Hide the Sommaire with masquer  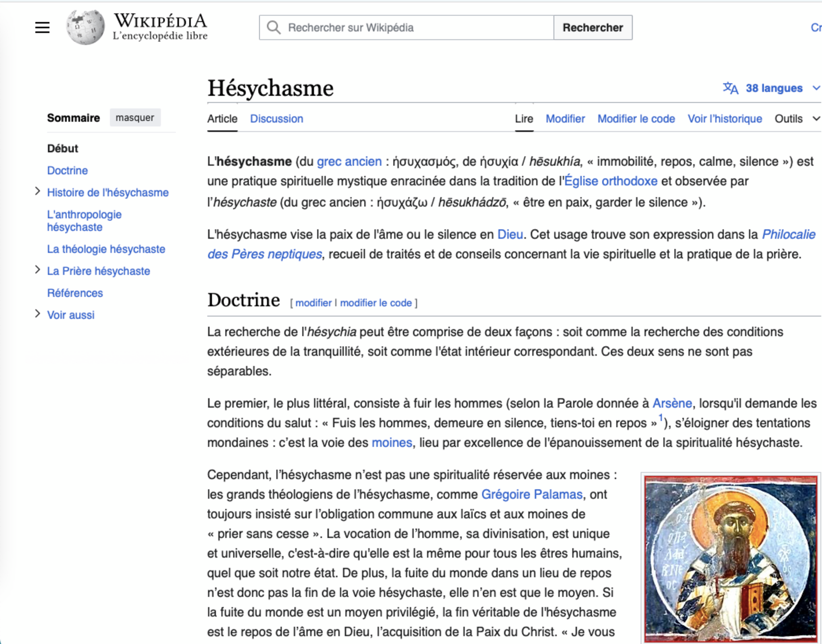pos(135,118)
